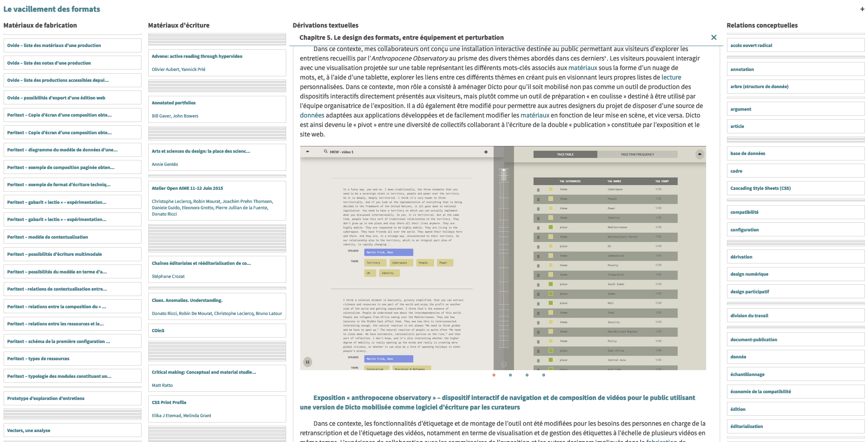The image size is (868, 442).
Task: Click the green swatch on the Mediterranean row
Action: pyautogui.click(x=551, y=227)
